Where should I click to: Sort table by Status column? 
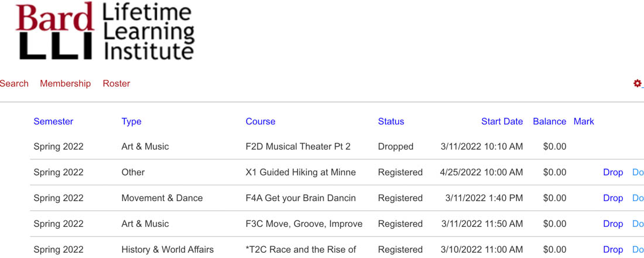pos(391,121)
